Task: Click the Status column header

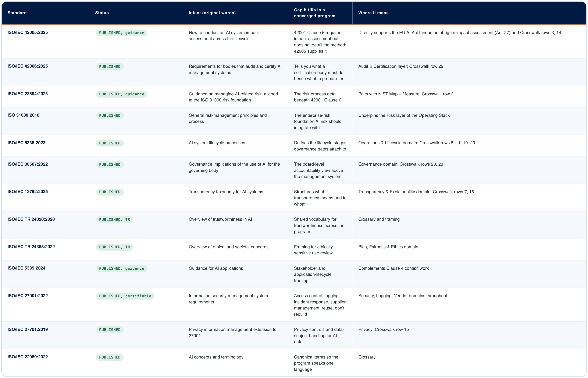Action: 102,13
